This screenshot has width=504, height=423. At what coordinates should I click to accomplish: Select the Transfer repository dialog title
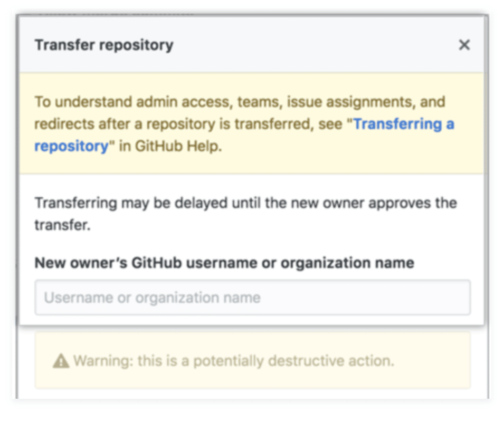coord(104,45)
